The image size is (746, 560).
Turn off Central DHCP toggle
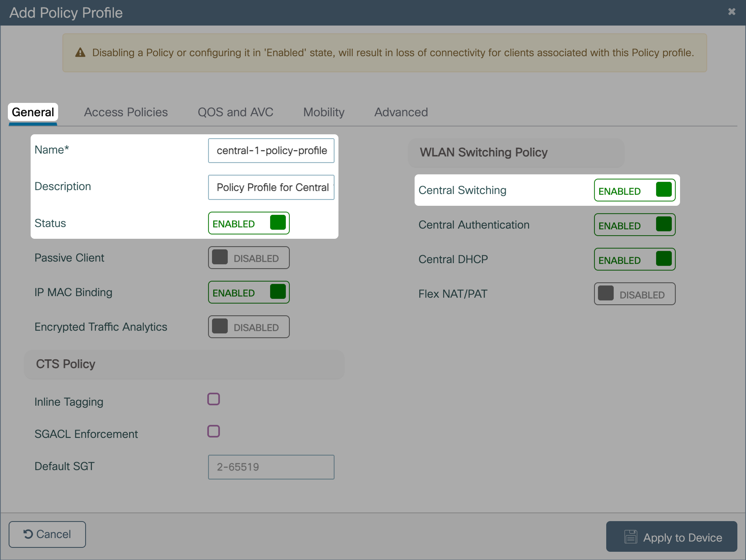(634, 259)
